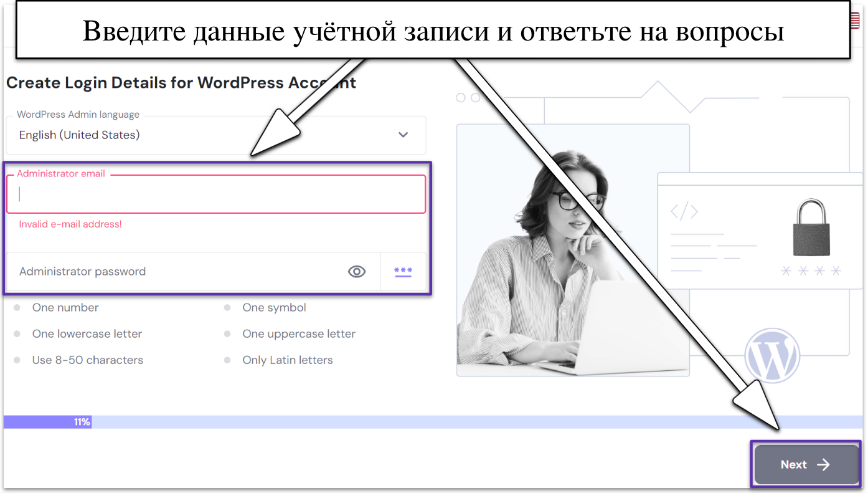868x493 pixels.
Task: Click the One uppercase letter requirement dot
Action: [227, 333]
